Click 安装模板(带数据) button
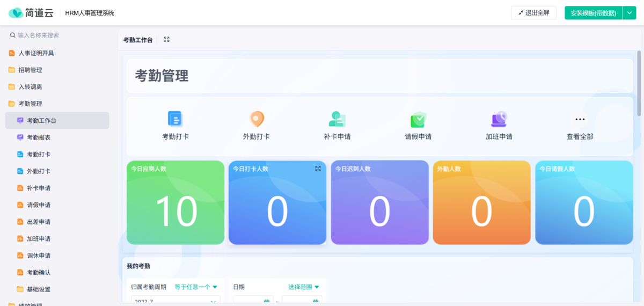The image size is (644, 306). 594,13
